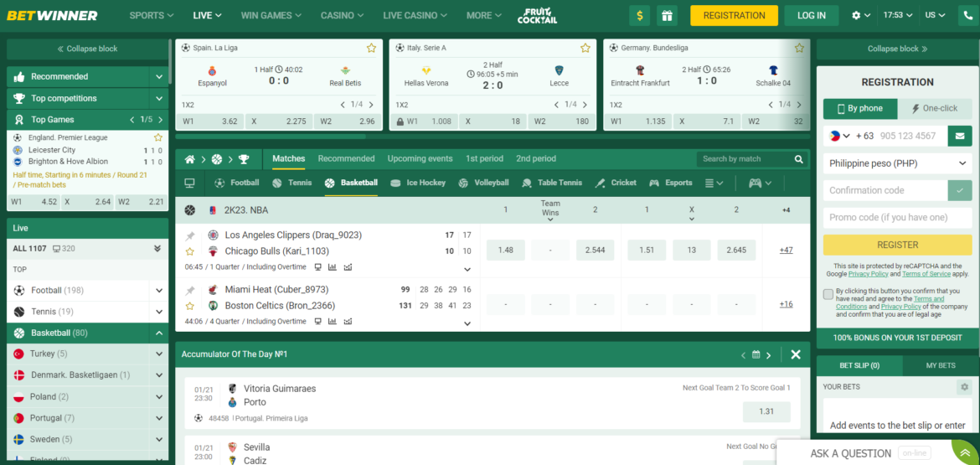The image size is (980, 465).
Task: Click the BetWinner logo
Action: (x=52, y=16)
